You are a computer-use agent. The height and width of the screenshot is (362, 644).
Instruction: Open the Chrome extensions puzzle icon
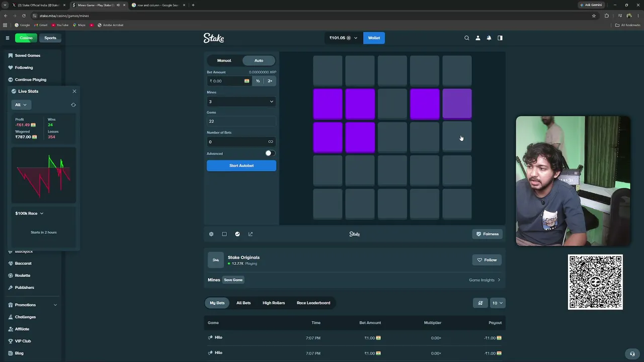point(606,16)
